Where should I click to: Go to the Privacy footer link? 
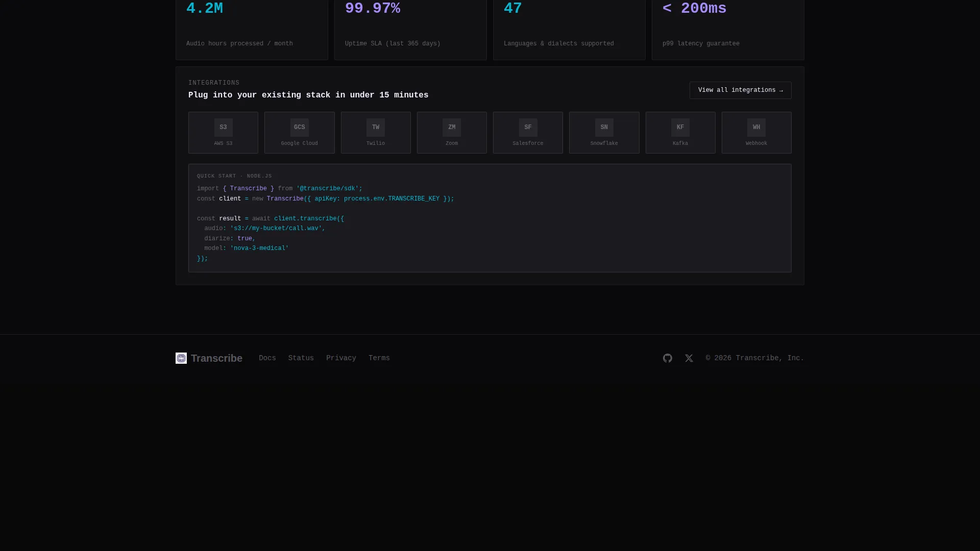pyautogui.click(x=341, y=358)
